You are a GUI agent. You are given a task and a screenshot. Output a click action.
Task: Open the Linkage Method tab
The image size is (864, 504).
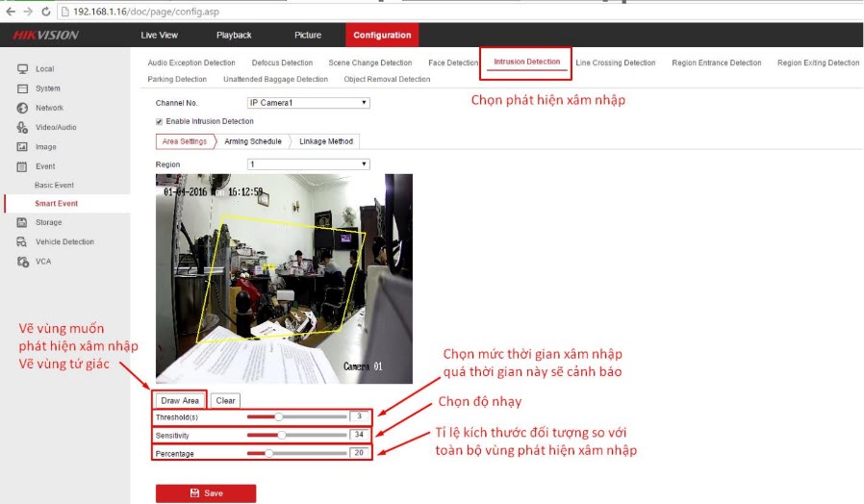coord(325,141)
